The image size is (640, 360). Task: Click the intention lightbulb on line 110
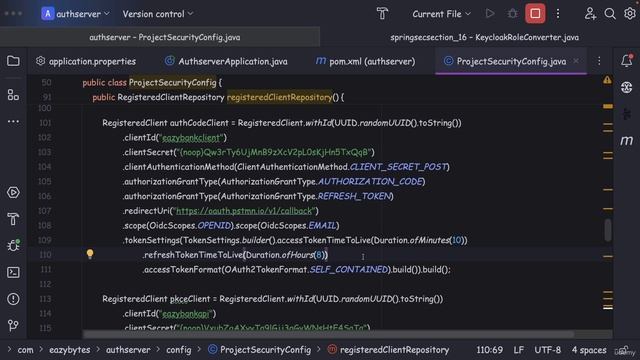[x=90, y=254]
